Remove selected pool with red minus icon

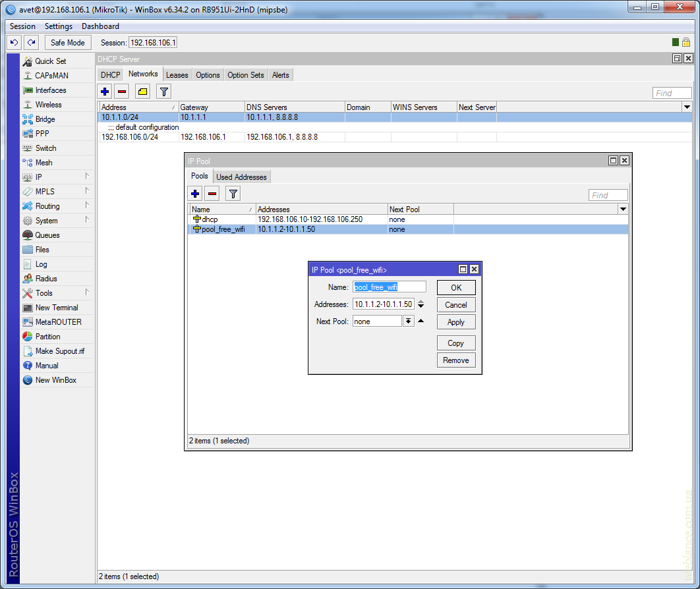[212, 193]
